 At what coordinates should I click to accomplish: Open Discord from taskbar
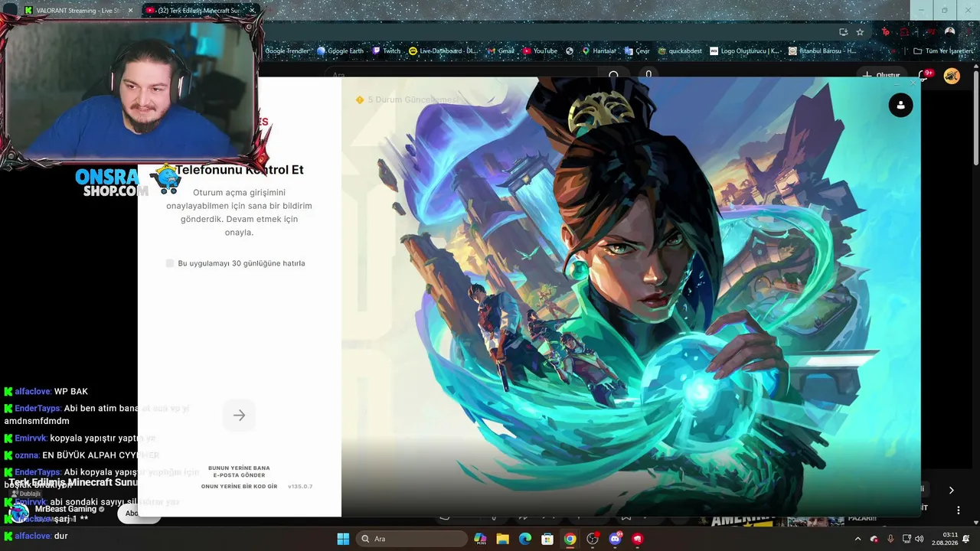tap(615, 539)
